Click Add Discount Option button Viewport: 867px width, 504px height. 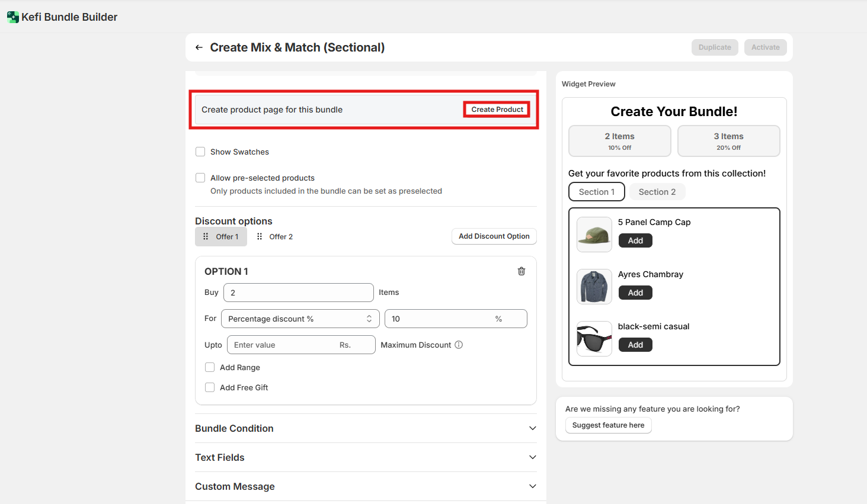tap(494, 236)
